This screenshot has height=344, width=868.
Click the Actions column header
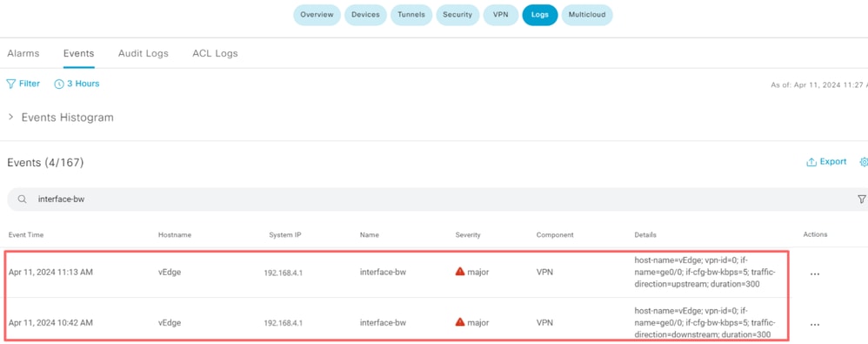click(x=816, y=234)
